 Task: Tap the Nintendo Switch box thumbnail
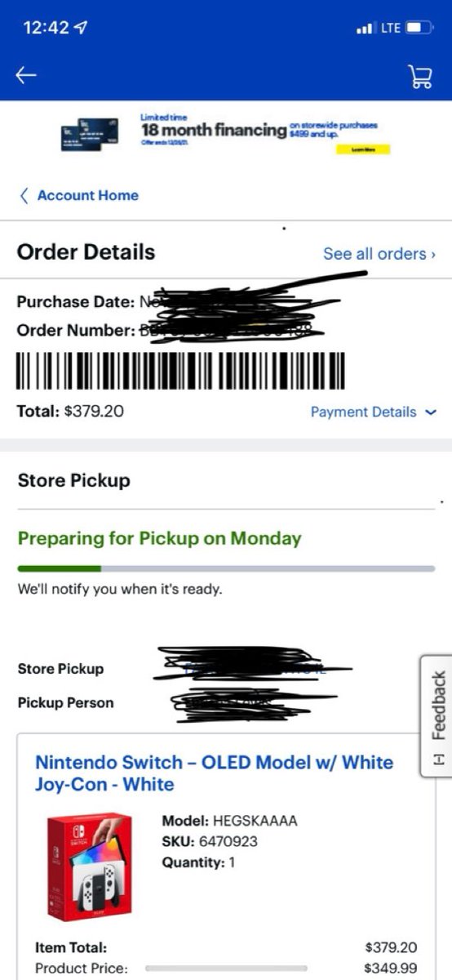click(x=88, y=864)
